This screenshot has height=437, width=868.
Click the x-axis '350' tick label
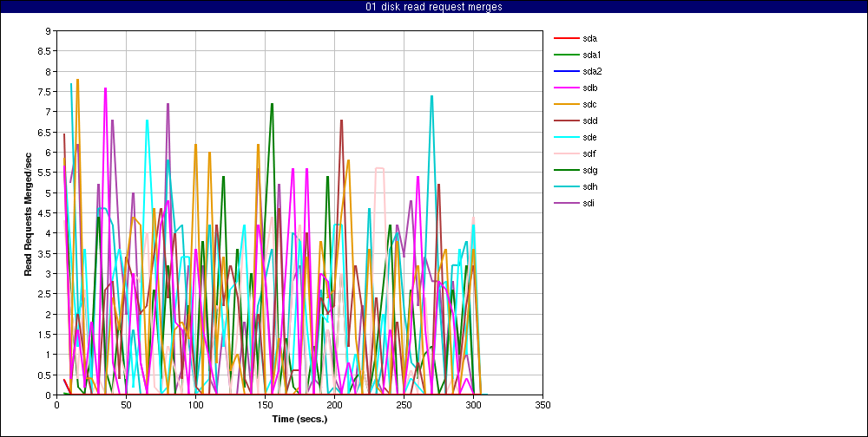click(x=542, y=405)
